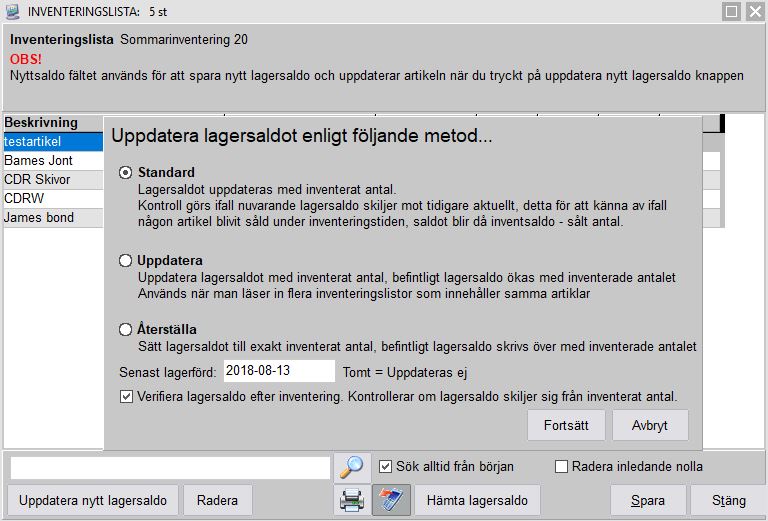
Task: Select the Återställa radio option
Action: point(126,329)
